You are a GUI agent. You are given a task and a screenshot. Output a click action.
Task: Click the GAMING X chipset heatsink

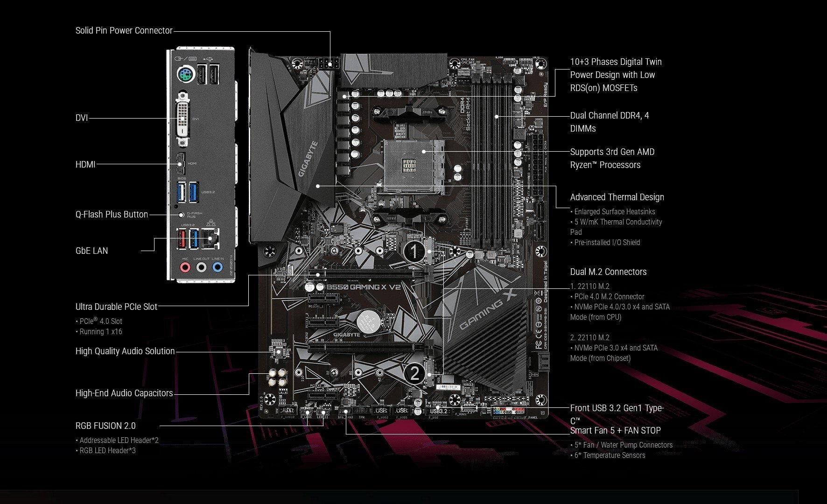(485, 327)
